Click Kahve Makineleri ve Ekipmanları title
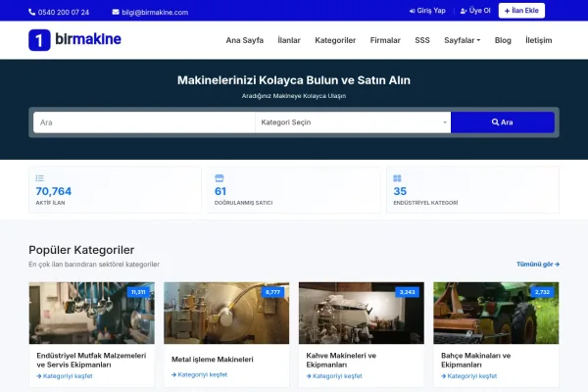 tap(341, 360)
